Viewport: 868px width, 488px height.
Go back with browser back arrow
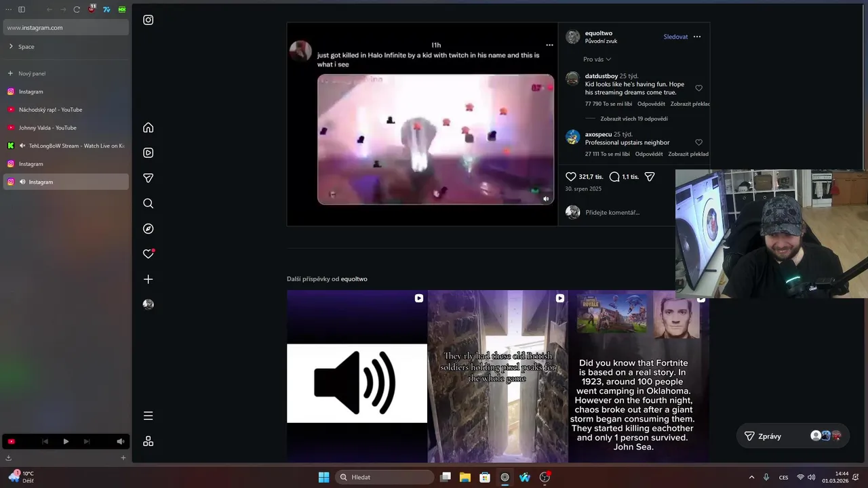pyautogui.click(x=50, y=9)
